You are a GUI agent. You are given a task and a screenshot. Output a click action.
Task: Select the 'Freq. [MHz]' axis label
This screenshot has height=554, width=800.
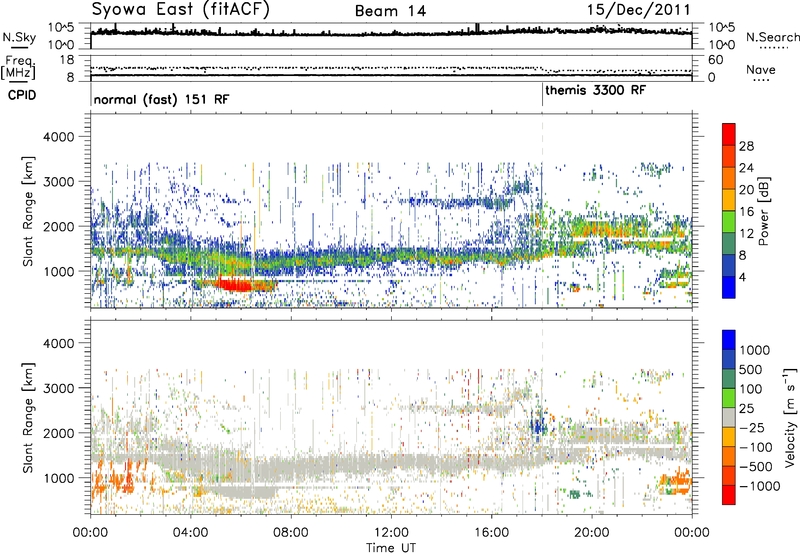[x=18, y=67]
